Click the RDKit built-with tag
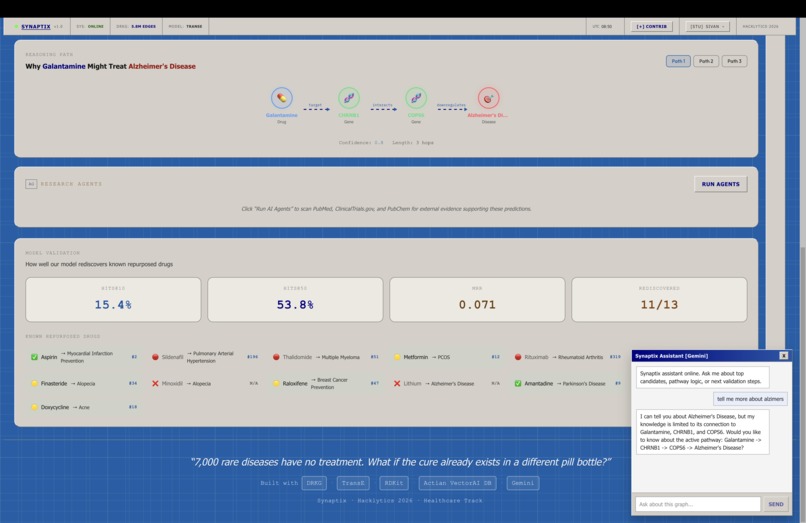Screen dimensions: 806x523 click(394, 483)
